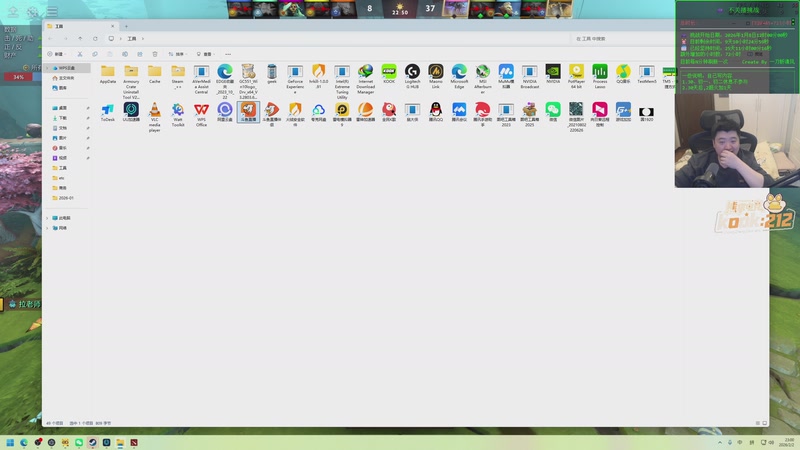Select the QQ Music shortcut
This screenshot has width=800, height=450.
(623, 74)
